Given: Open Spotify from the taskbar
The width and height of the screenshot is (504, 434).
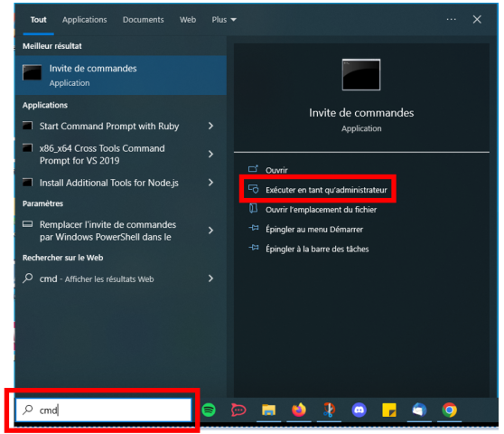Looking at the screenshot, I should [x=209, y=410].
